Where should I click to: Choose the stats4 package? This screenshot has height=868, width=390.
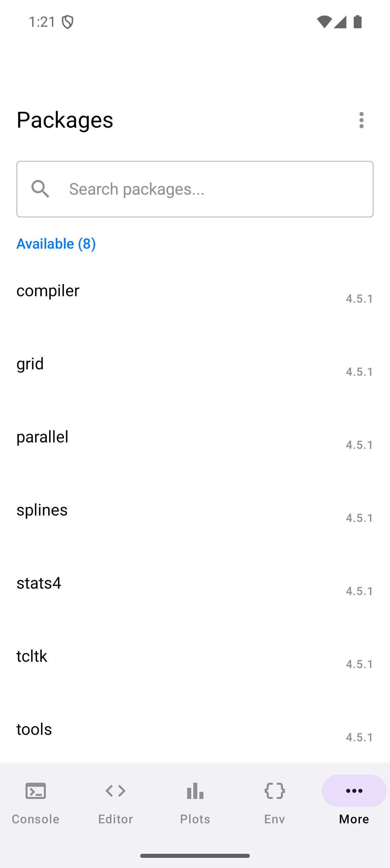(x=39, y=583)
